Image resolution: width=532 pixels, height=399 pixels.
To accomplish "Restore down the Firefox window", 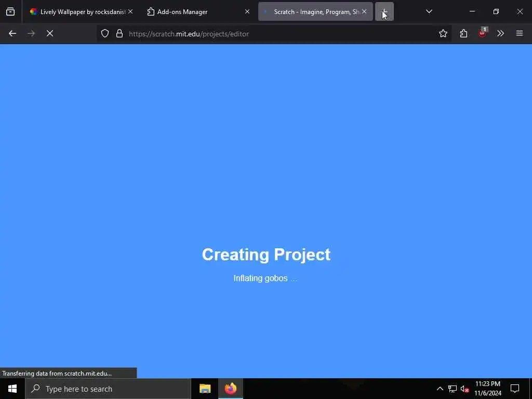I will point(496,12).
